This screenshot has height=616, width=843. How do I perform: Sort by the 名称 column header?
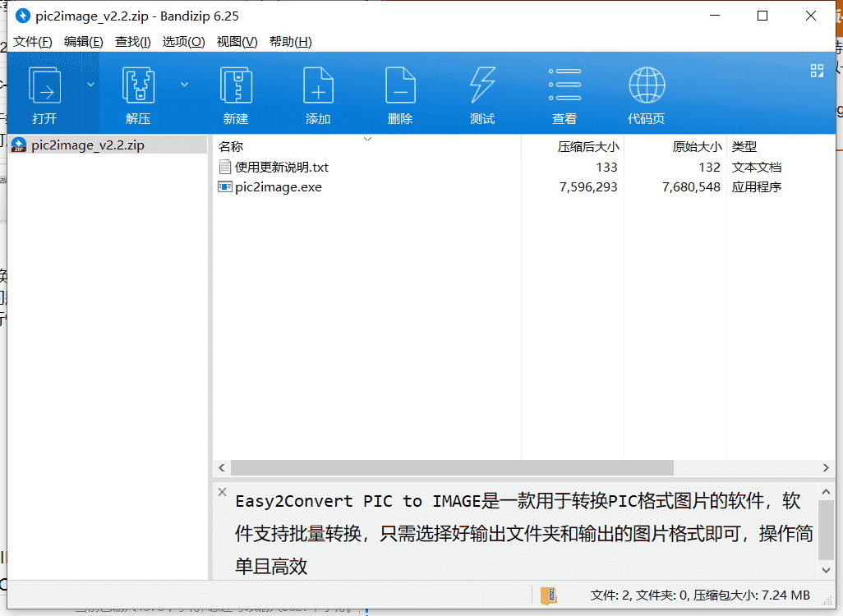[366, 147]
